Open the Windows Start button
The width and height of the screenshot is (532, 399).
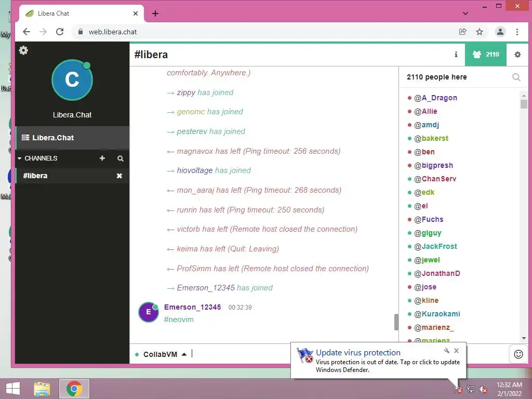click(13, 389)
